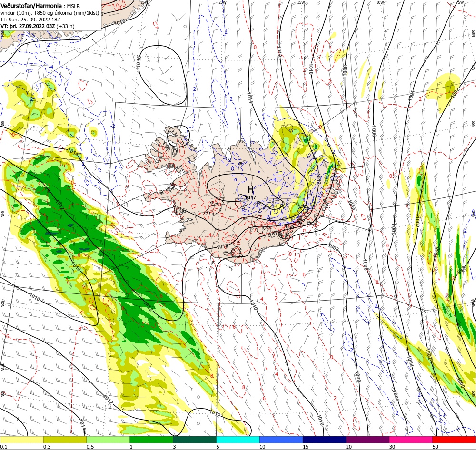Click the '0.3' legend scale value
476x450 pixels.
tap(47, 447)
